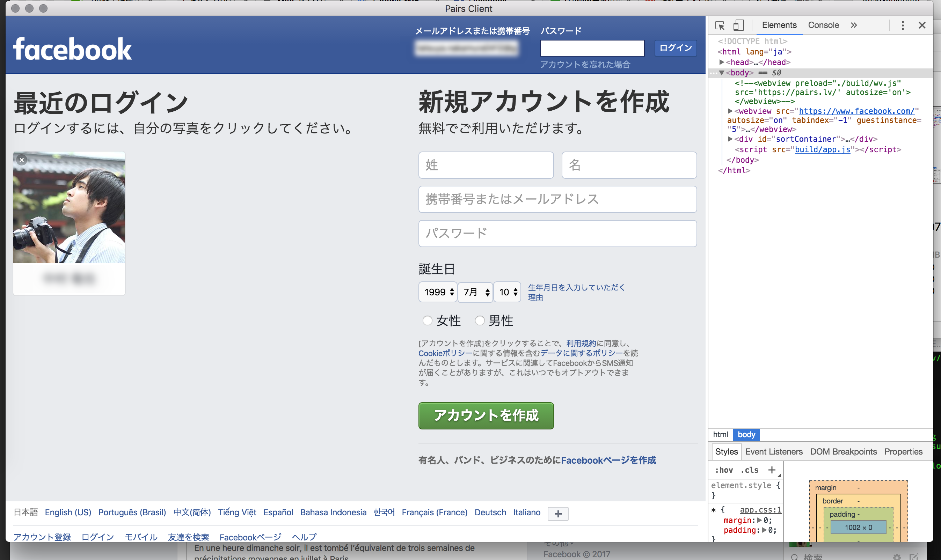Open the 友達を検索 footer link
Screen dimensions: 941x560
(188, 537)
